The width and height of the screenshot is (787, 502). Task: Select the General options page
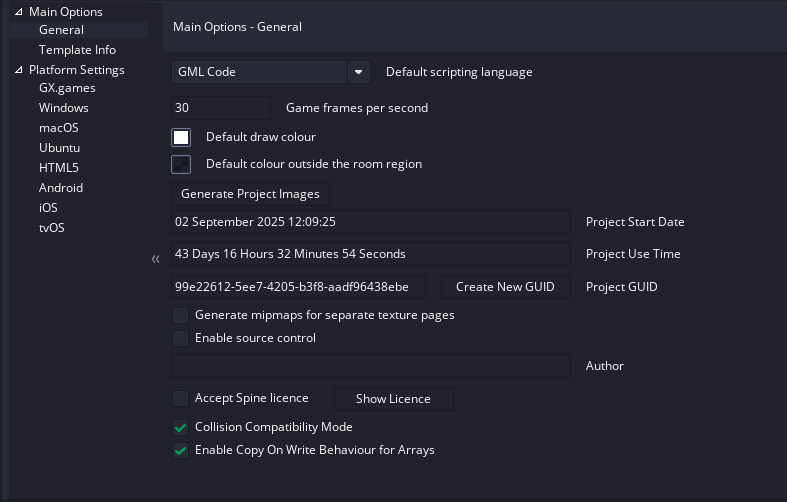[x=61, y=30]
